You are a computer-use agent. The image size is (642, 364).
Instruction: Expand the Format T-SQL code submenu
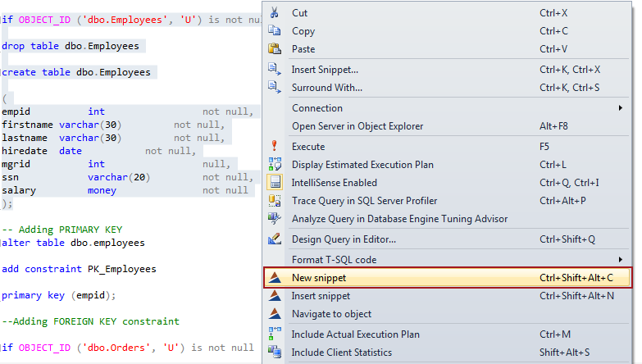(x=334, y=260)
